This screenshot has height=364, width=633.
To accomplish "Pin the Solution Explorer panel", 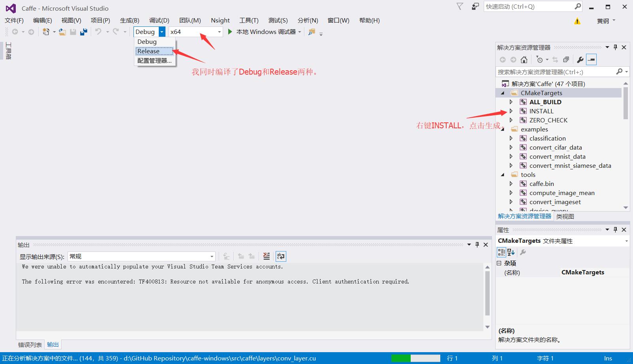I will 615,47.
